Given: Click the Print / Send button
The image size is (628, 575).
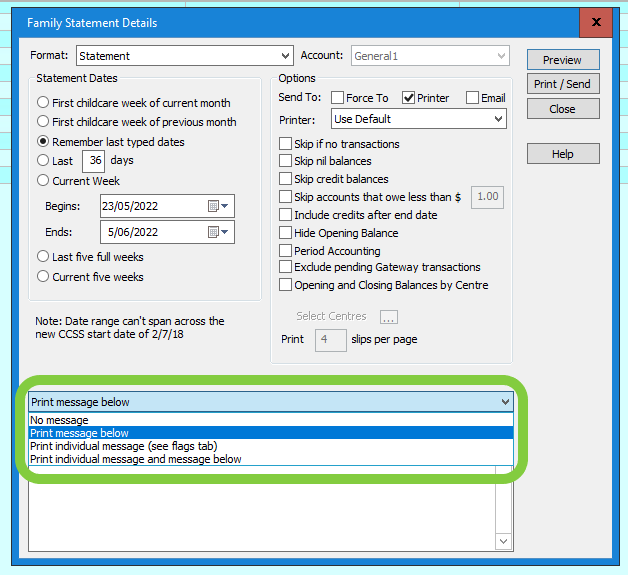Looking at the screenshot, I should 563,84.
